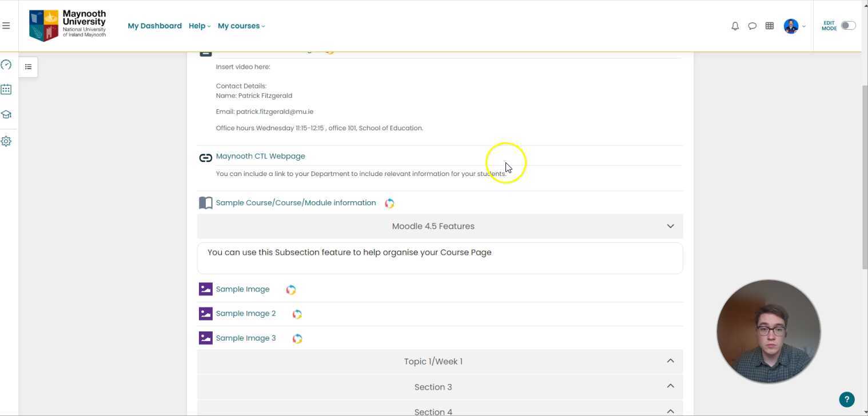This screenshot has height=416, width=868.
Task: Open the Maynooth CTL Webpage link
Action: [x=260, y=156]
